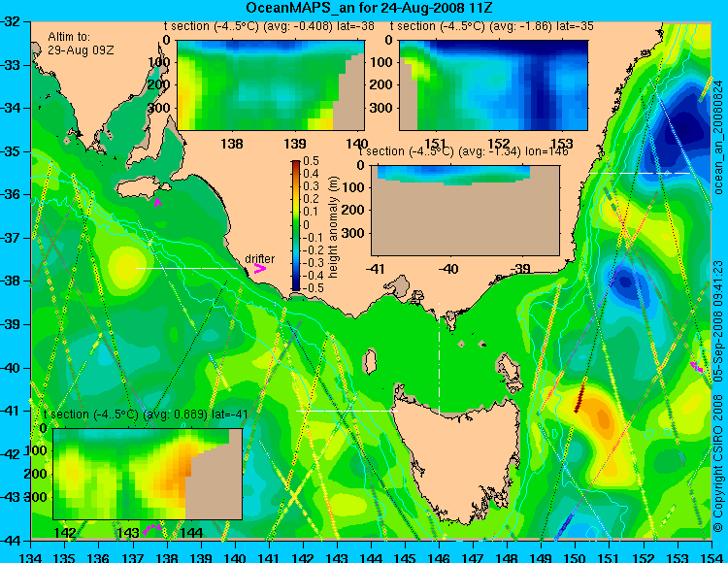
Task: Click the magenta drifter marker below Kangaroo Island
Action: point(158,202)
